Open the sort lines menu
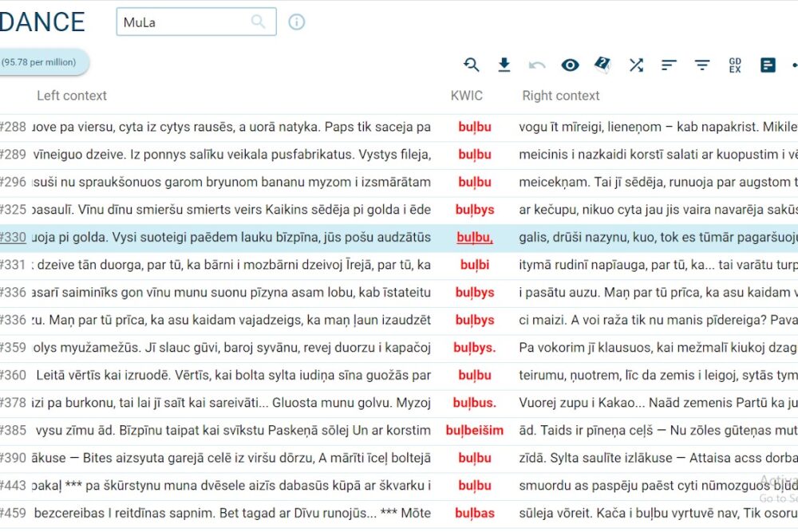The width and height of the screenshot is (798, 532). [669, 65]
